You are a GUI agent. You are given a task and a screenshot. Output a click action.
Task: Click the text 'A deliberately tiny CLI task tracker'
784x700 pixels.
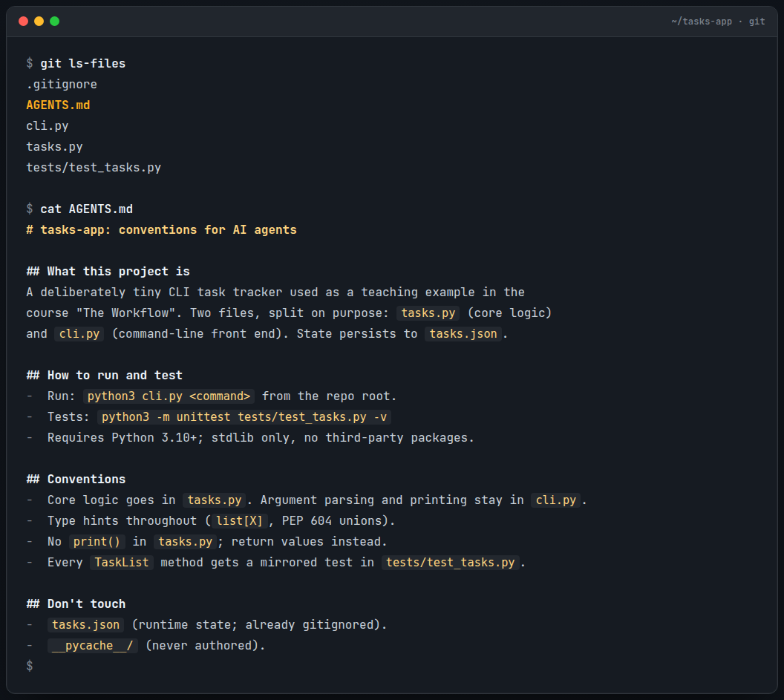coord(154,292)
